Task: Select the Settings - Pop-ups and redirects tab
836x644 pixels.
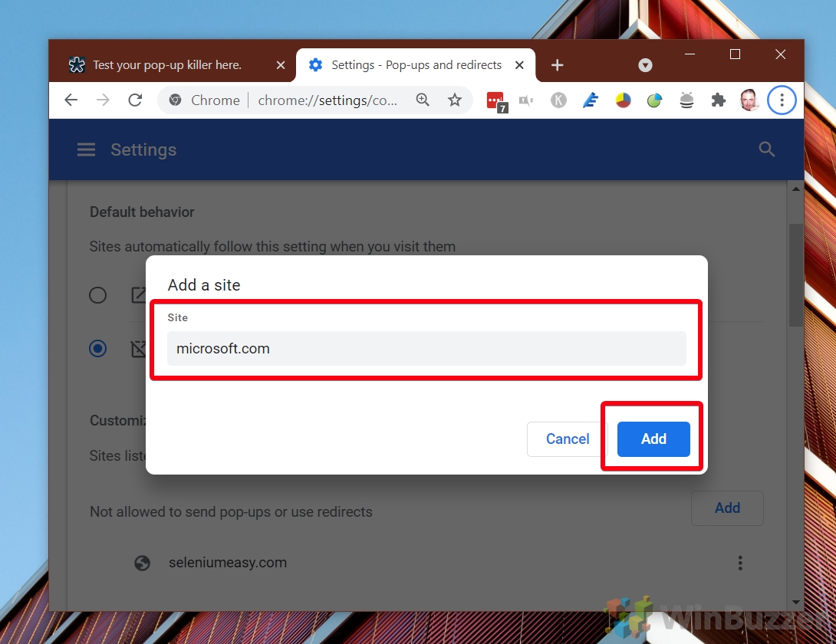Action: point(416,65)
